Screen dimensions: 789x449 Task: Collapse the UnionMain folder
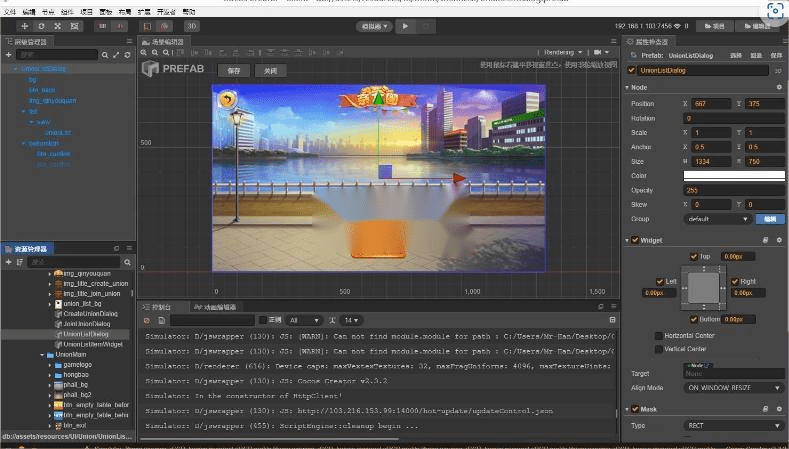coord(42,355)
